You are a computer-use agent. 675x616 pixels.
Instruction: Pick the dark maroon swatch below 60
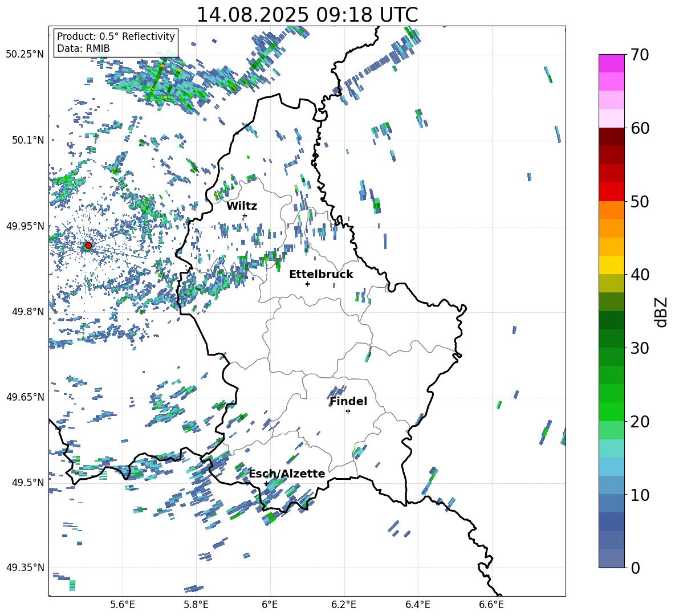point(611,136)
